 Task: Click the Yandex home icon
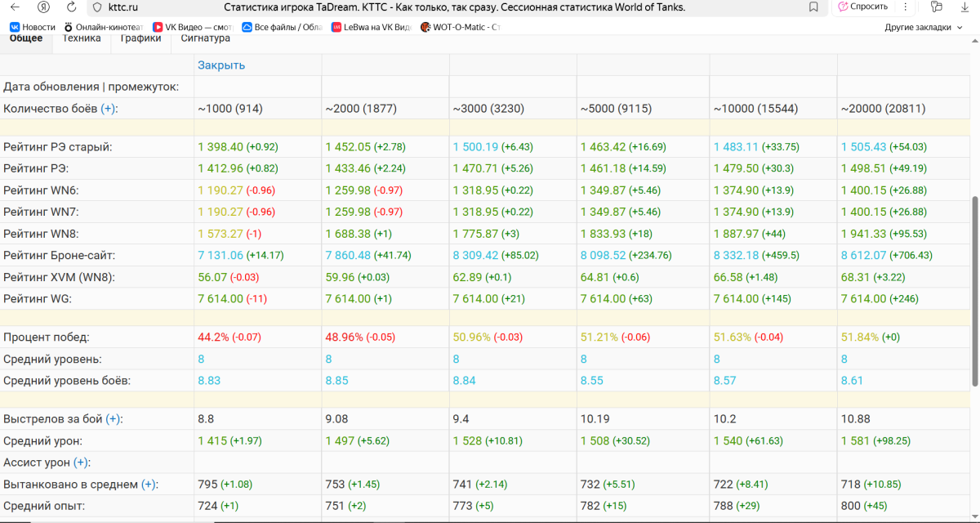click(x=44, y=7)
